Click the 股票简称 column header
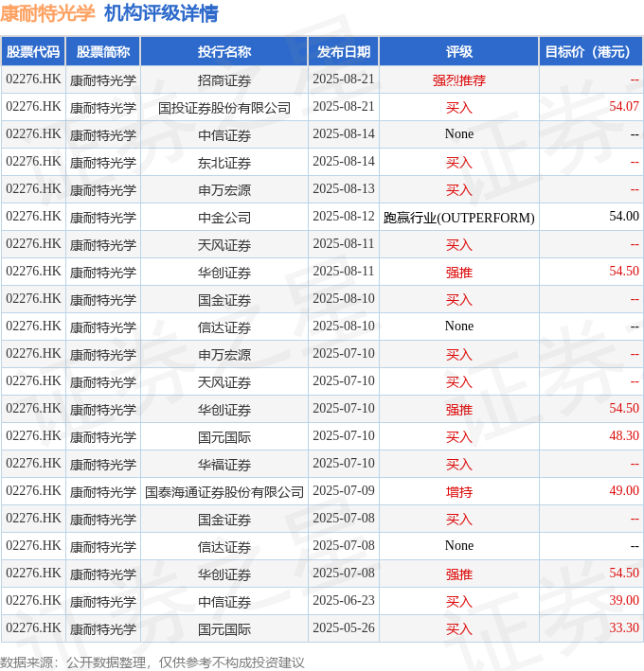644x671 pixels. pos(103,52)
